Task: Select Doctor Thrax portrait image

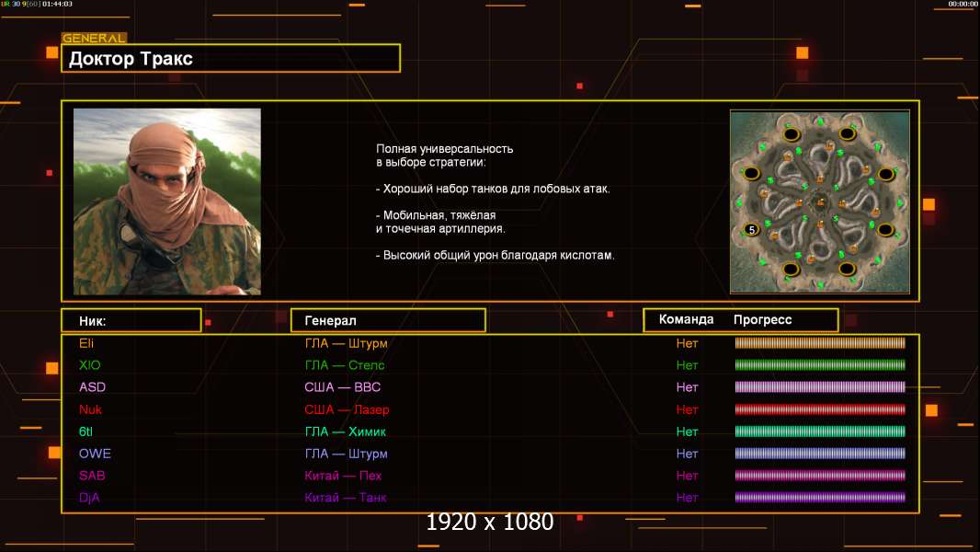Action: tap(167, 201)
